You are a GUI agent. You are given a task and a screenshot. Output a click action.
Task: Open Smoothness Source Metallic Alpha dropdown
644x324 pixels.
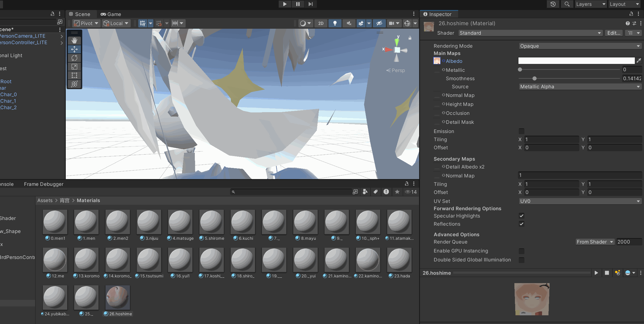coord(580,87)
